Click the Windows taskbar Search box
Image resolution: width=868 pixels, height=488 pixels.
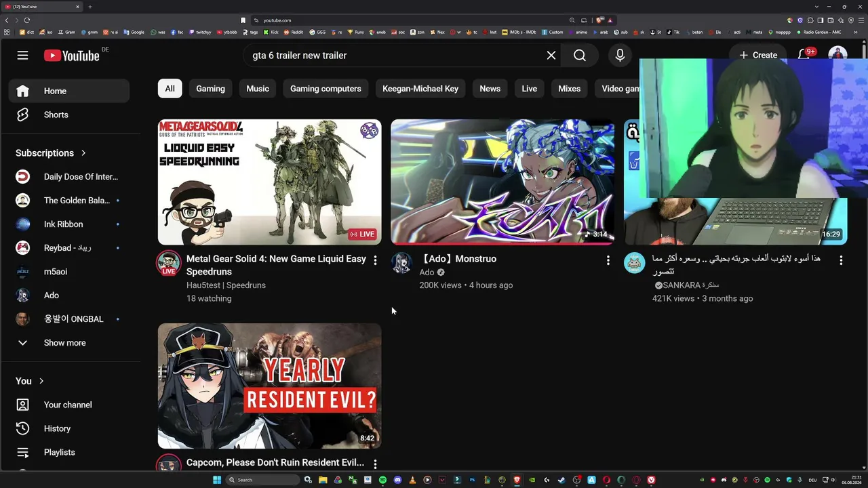pyautogui.click(x=262, y=480)
